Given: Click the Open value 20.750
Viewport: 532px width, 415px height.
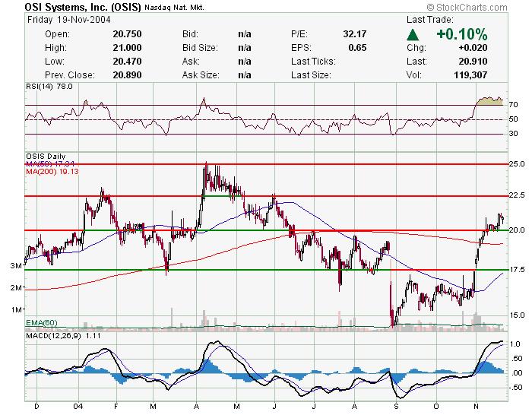Looking at the screenshot, I should (x=127, y=34).
